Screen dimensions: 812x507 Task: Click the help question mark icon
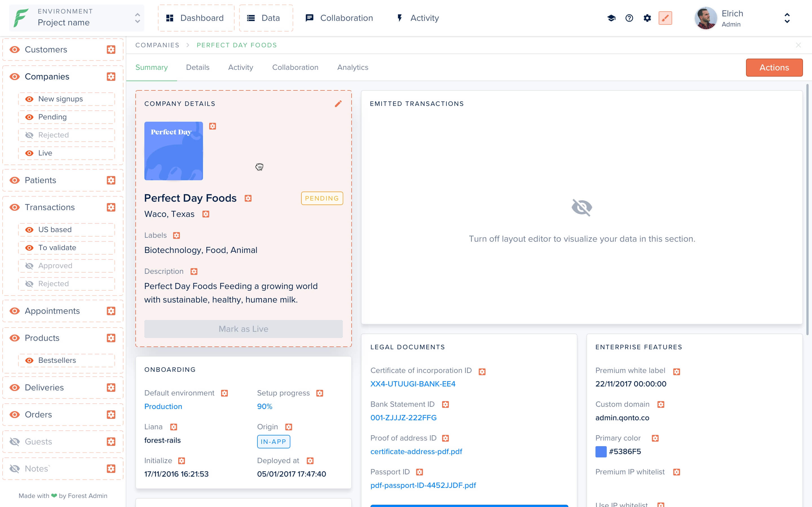(629, 18)
